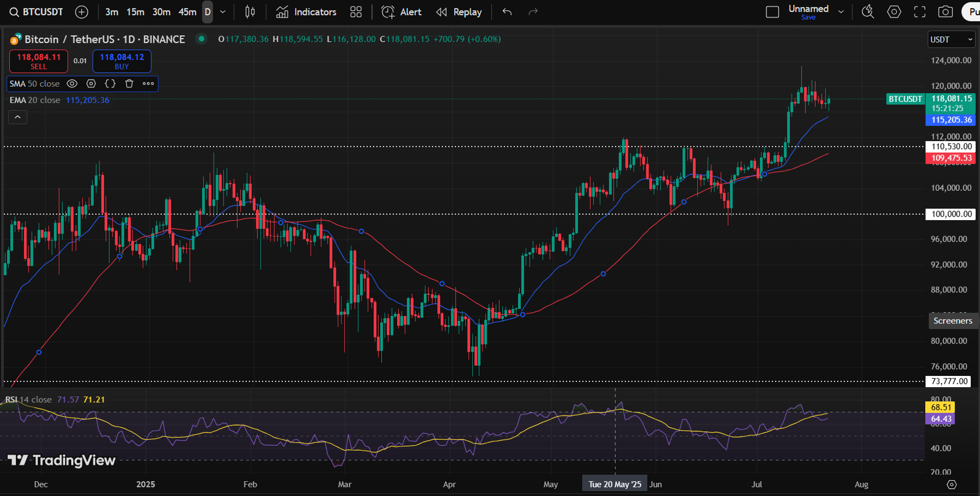Click the yellow RSI 68.51 value label
Screen dimensions: 980x496
point(940,407)
